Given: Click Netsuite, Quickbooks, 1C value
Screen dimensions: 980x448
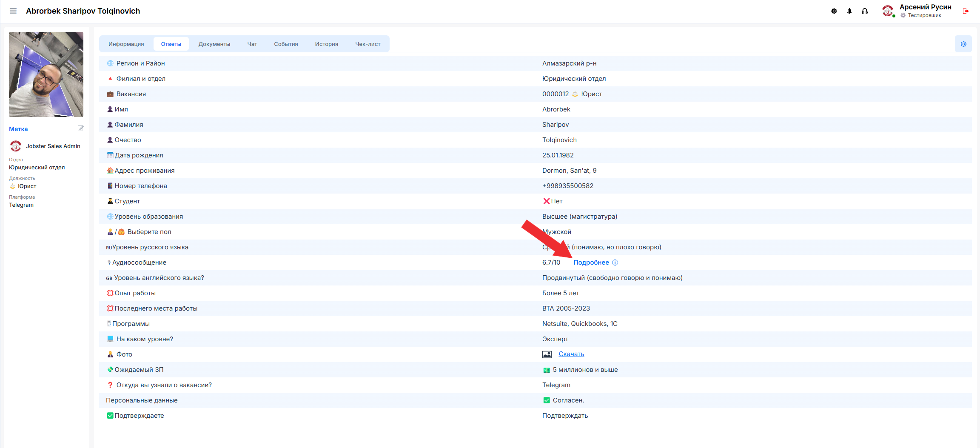Looking at the screenshot, I should click(x=580, y=324).
